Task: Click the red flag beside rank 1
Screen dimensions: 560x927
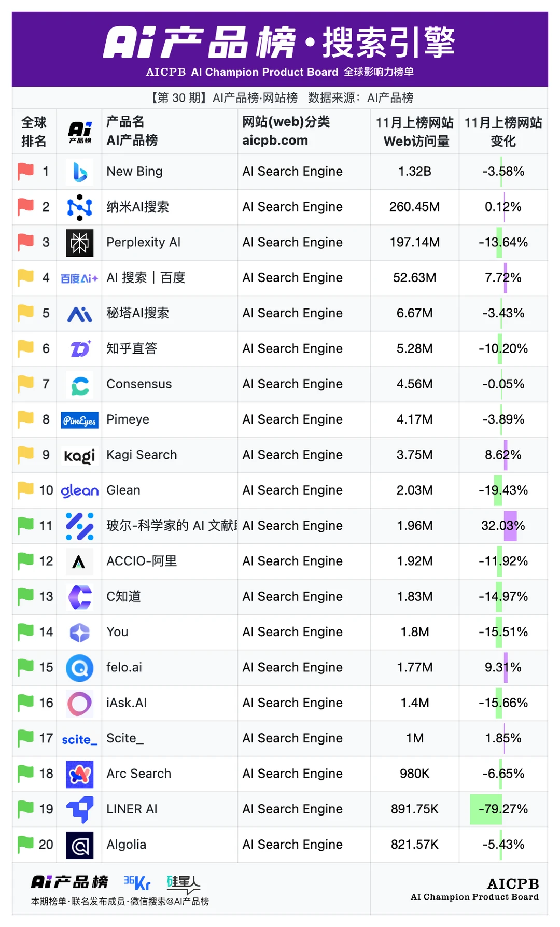Action: coord(25,171)
